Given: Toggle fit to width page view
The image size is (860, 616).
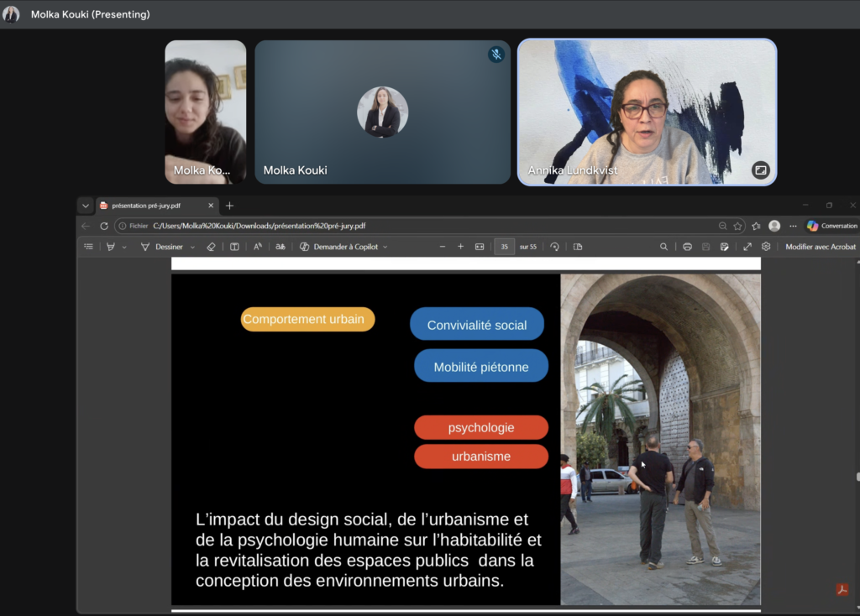Looking at the screenshot, I should point(480,247).
